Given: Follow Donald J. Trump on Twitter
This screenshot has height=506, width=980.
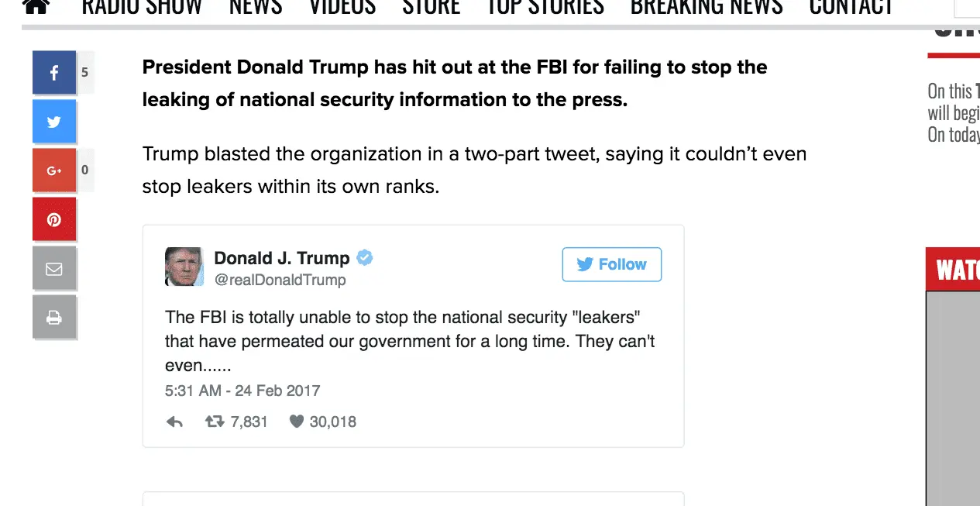Looking at the screenshot, I should click(611, 264).
